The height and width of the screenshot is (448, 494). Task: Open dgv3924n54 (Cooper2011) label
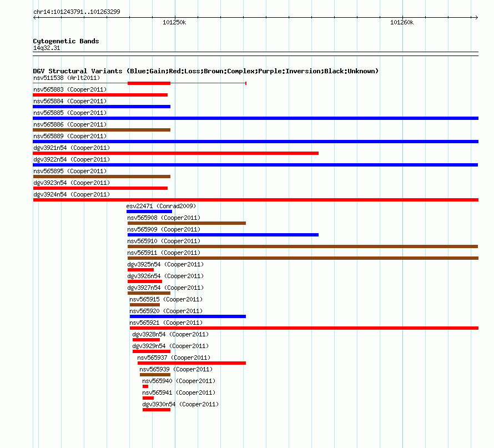[x=72, y=194]
